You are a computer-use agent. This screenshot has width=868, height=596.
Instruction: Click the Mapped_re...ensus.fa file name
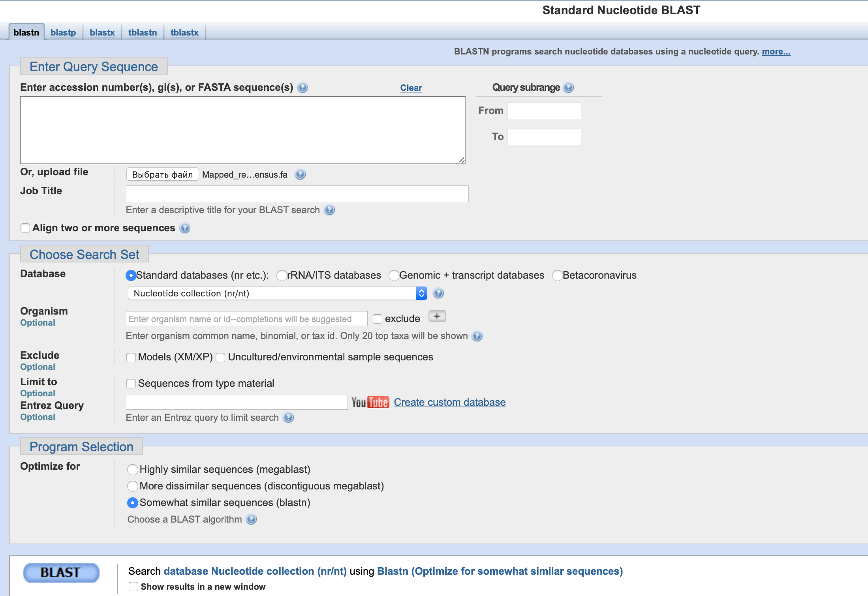click(245, 174)
